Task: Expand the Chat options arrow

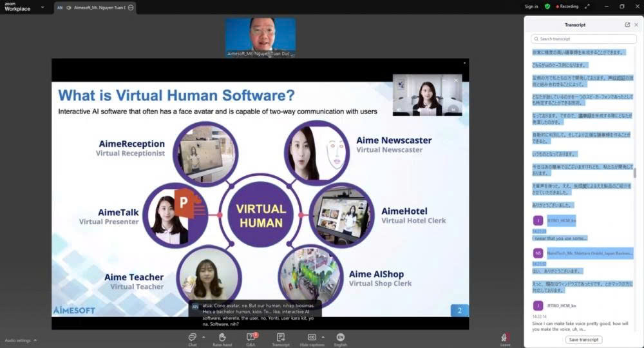Action: (x=204, y=337)
